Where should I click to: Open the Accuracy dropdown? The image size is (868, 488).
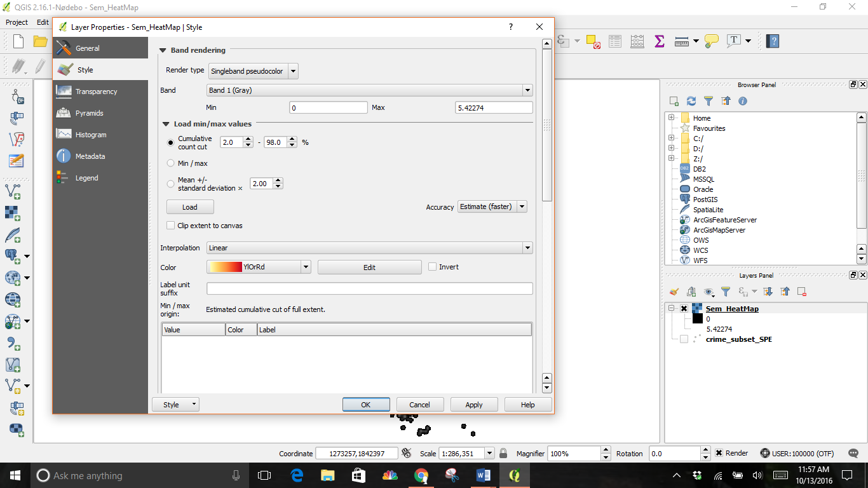point(492,207)
